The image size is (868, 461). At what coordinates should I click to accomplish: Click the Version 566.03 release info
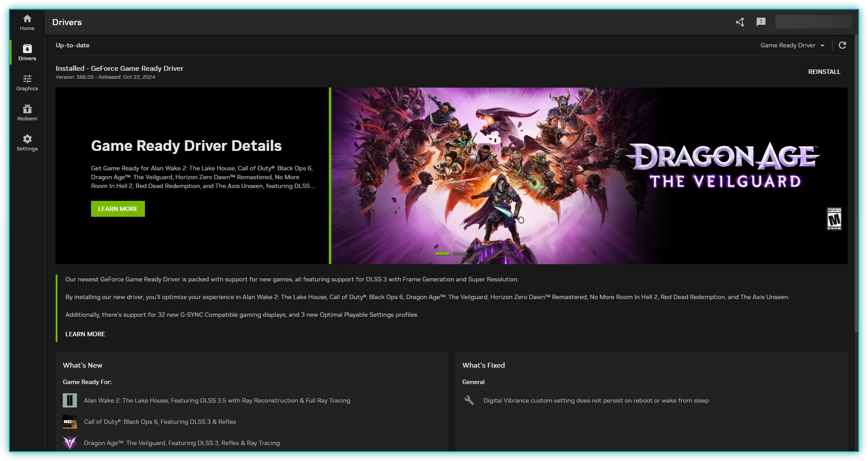(105, 77)
